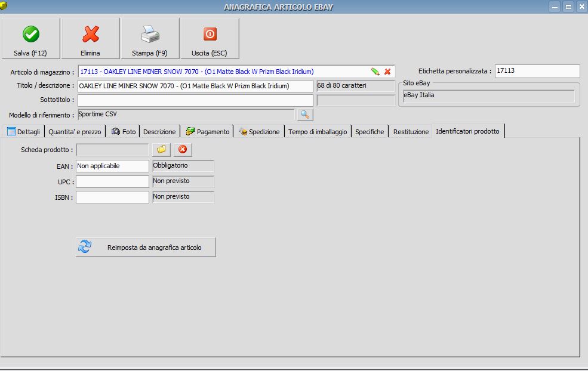Screen dimensions: 588x371
Task: Select the Descrizione tab
Action: (159, 132)
